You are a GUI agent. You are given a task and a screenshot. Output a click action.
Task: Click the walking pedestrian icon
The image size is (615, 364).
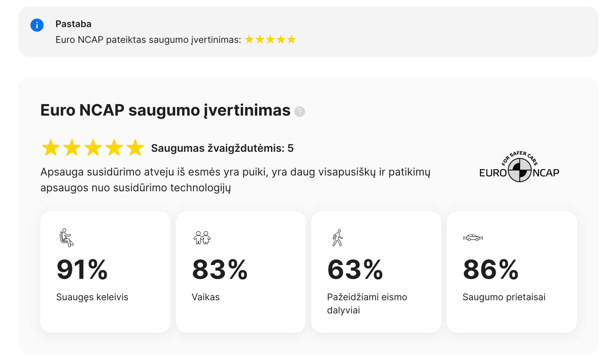pyautogui.click(x=337, y=238)
